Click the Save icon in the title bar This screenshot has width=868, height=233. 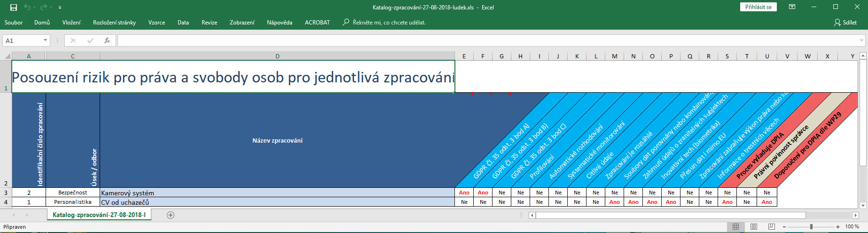click(14, 8)
